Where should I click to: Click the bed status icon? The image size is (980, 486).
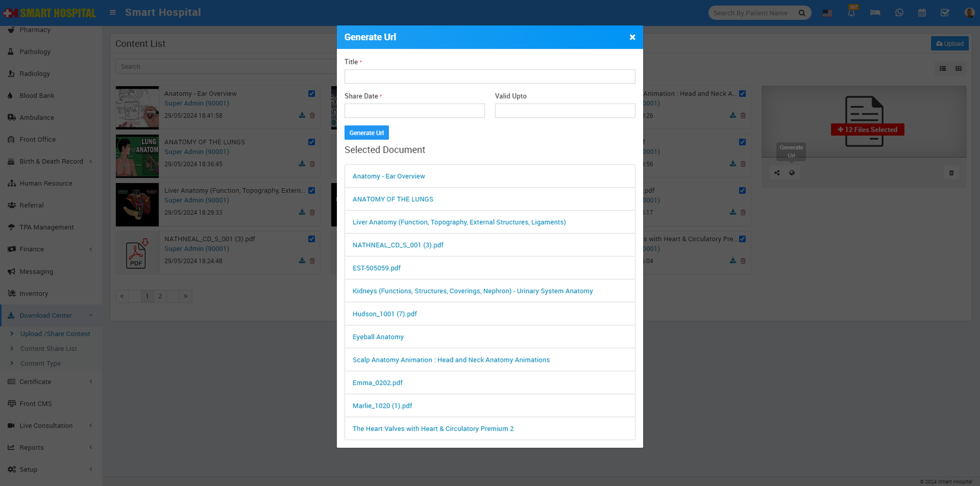point(875,13)
